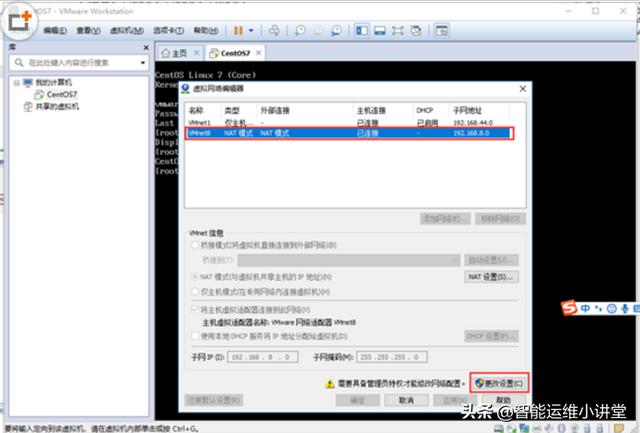The image size is (640, 433).
Task: Click the 帮助 button in dialog
Action: (x=504, y=400)
